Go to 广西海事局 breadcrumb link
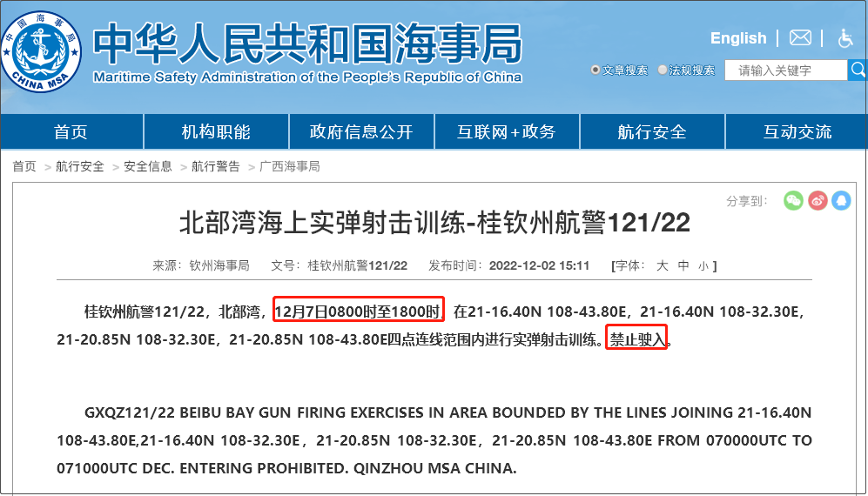This screenshot has height=496, width=868. point(290,166)
